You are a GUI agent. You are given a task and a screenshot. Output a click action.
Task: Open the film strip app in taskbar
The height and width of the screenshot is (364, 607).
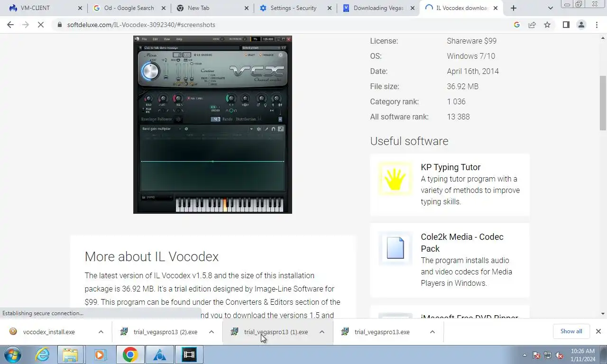coord(189,355)
